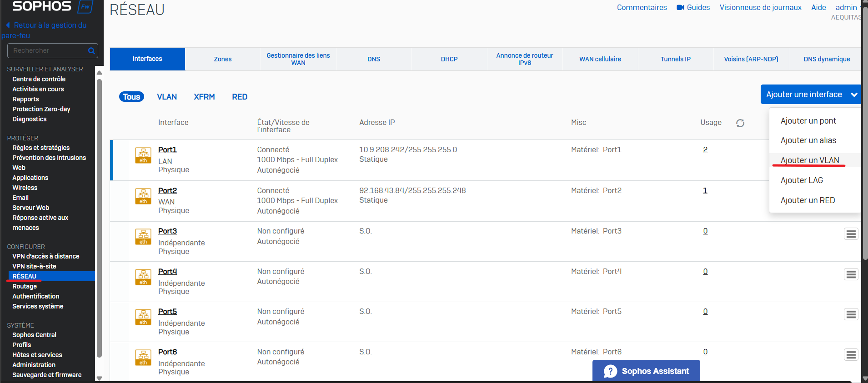Click the Port2 ethernet interface icon
Image resolution: width=868 pixels, height=383 pixels.
143,196
